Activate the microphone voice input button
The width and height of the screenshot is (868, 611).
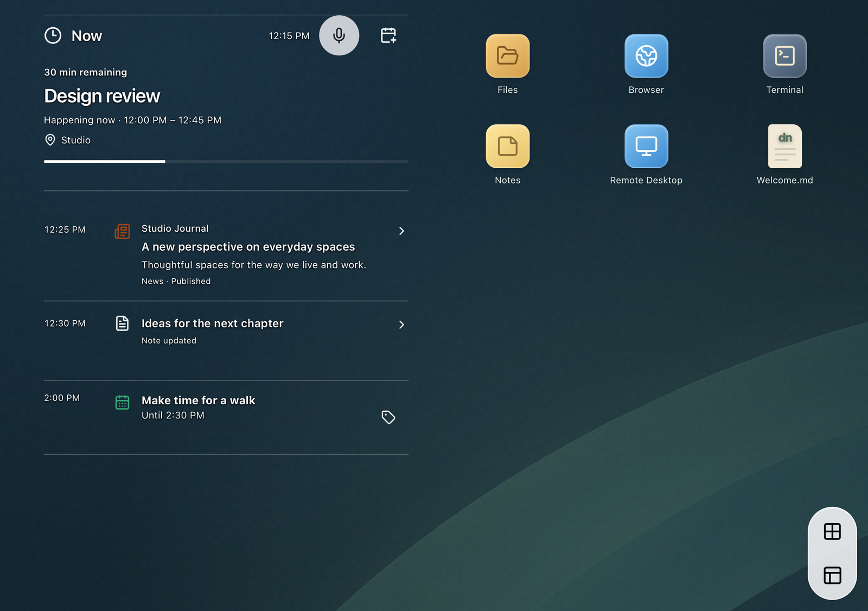tap(339, 35)
